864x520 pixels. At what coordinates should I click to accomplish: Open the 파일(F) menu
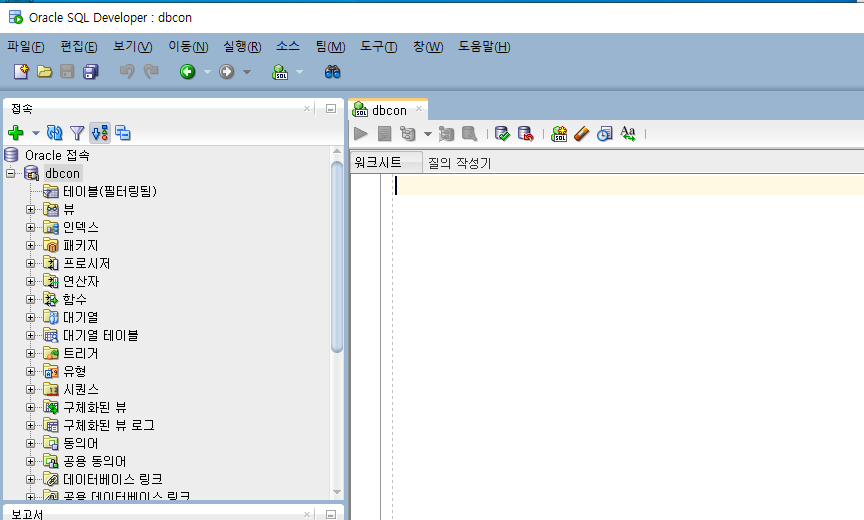(26, 46)
